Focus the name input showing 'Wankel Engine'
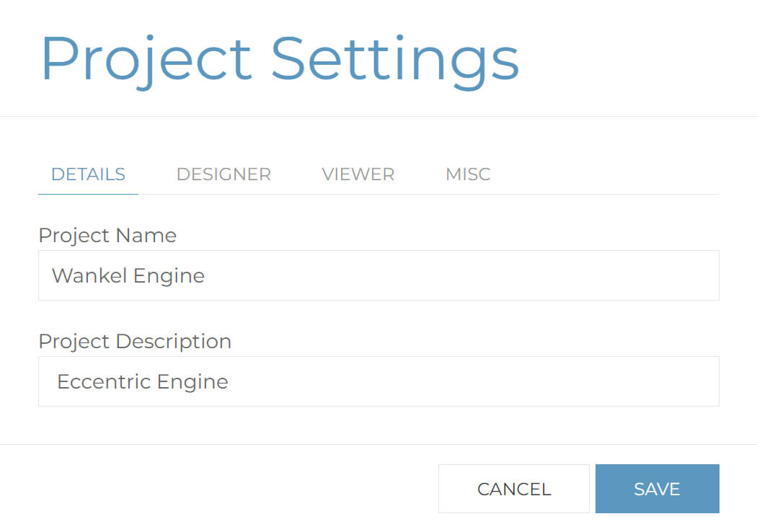This screenshot has height=532, width=757. click(378, 275)
